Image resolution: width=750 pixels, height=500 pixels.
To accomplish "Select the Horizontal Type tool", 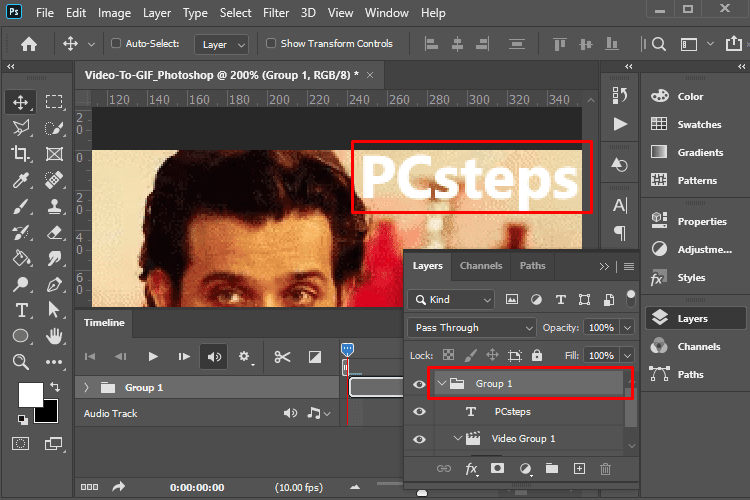I will click(21, 311).
